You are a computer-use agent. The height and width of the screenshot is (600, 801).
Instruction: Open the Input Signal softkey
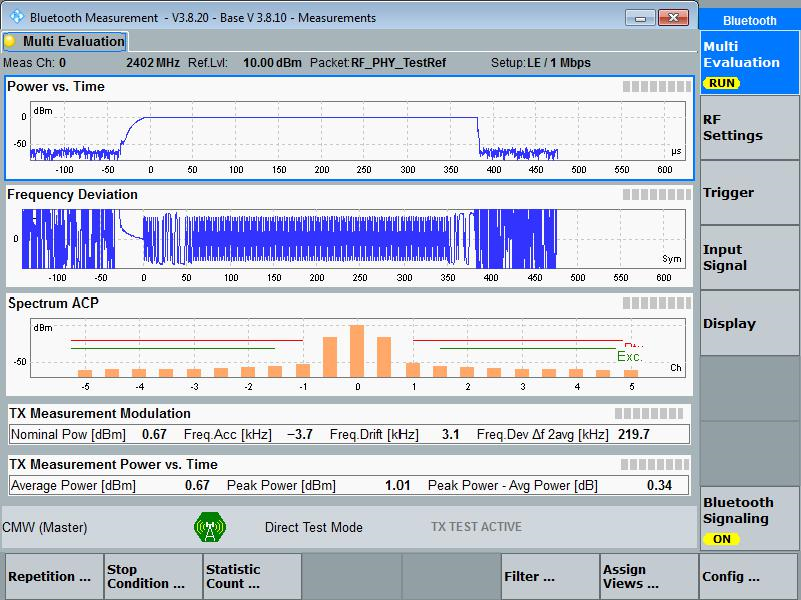click(x=749, y=258)
